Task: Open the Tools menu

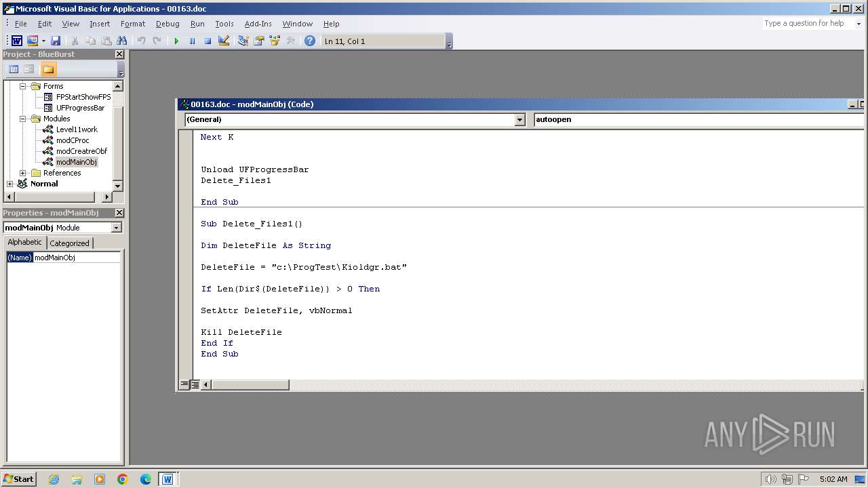Action: pos(224,24)
